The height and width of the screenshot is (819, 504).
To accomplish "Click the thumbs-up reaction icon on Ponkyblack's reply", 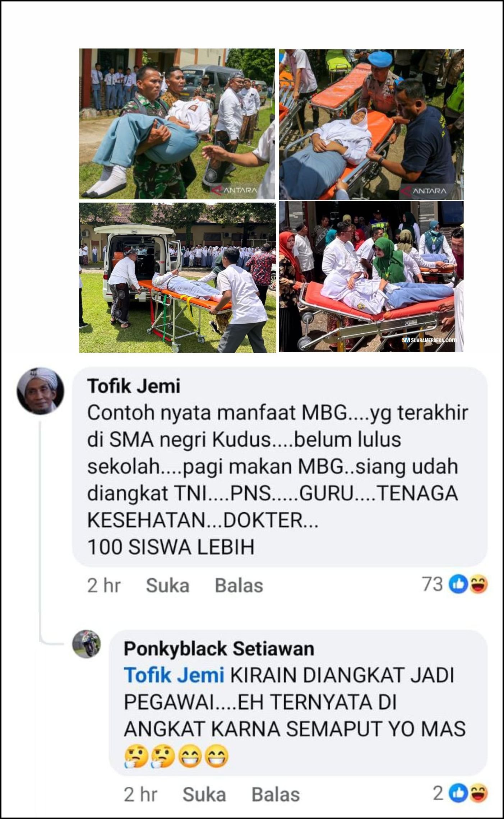I will point(458,793).
